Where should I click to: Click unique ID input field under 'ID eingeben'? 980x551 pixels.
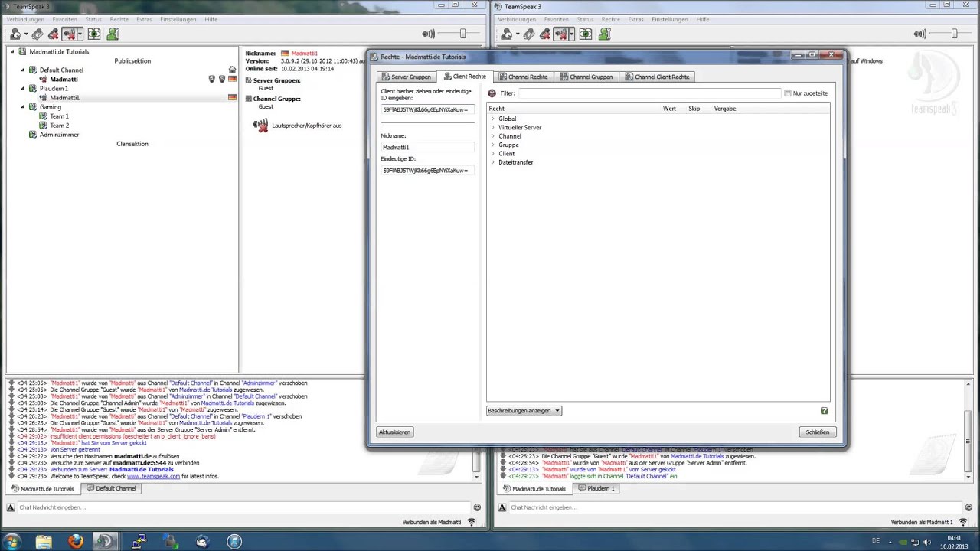(427, 109)
